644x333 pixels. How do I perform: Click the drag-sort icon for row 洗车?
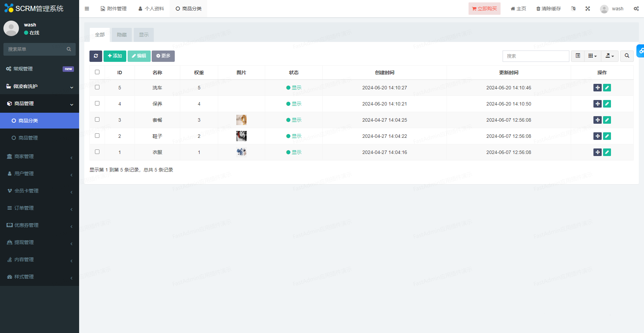click(598, 88)
